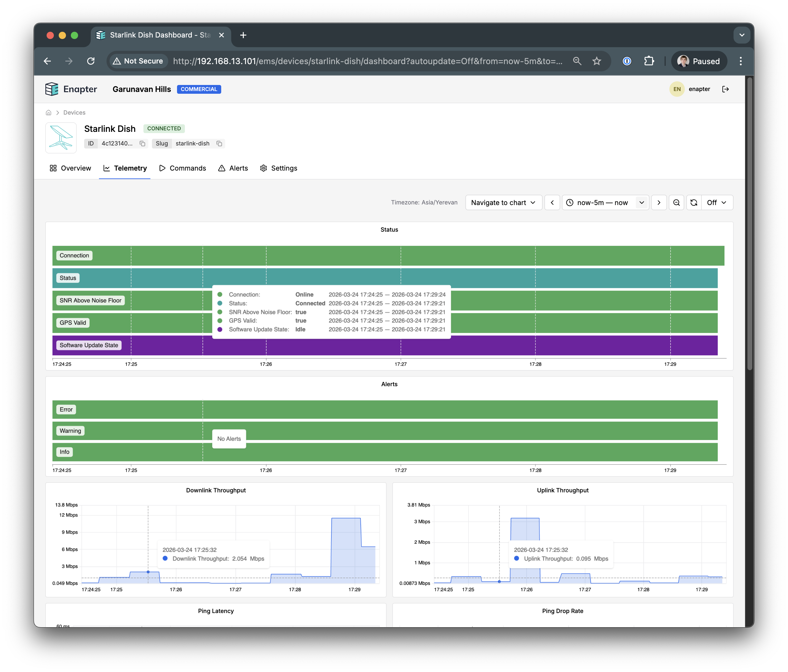This screenshot has height=672, width=788.
Task: Follow the Devices breadcrumb link
Action: click(x=74, y=113)
